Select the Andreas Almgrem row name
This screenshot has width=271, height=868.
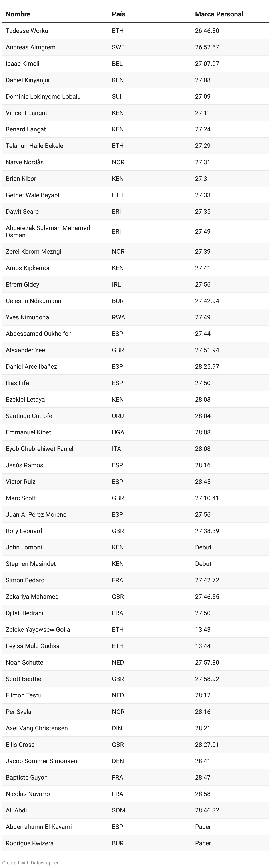tap(31, 47)
